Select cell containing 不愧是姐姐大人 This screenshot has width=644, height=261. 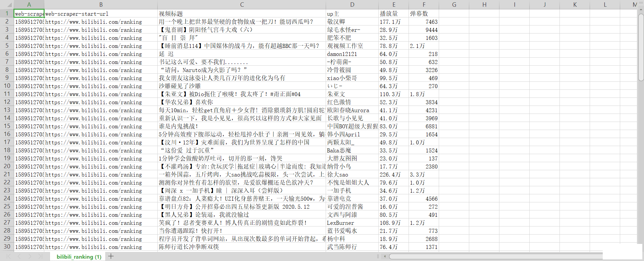pos(352,183)
